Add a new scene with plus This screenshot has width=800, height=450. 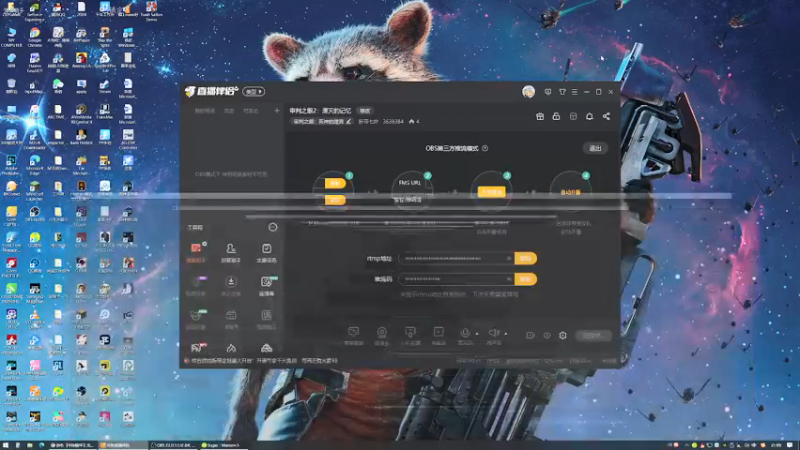coord(277,110)
